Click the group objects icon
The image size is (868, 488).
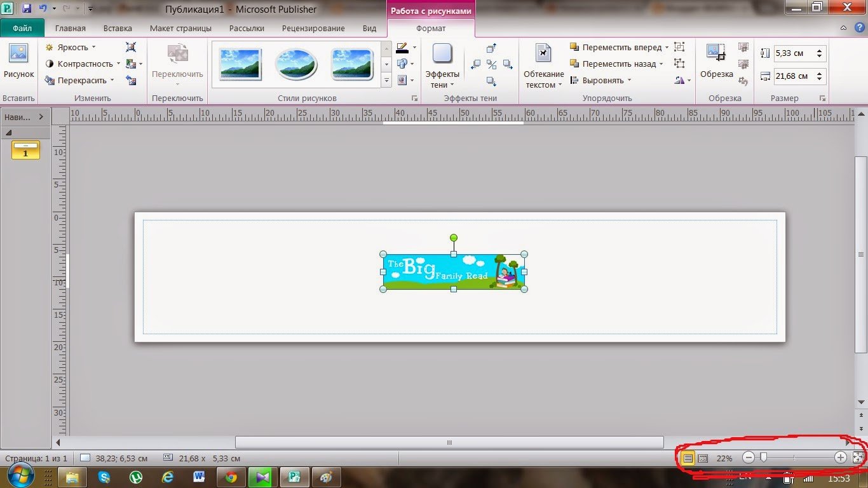pyautogui.click(x=679, y=47)
